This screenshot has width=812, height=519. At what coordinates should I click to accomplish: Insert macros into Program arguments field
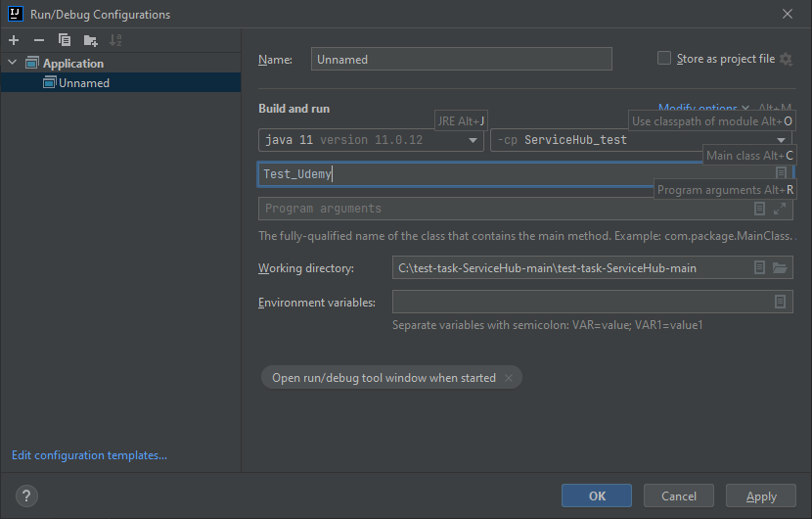(x=759, y=209)
